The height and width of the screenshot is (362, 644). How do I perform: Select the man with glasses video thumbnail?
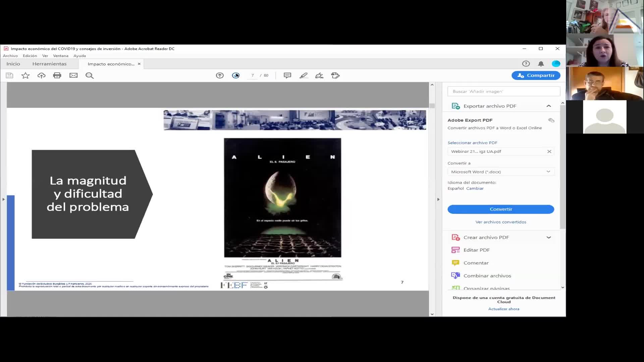point(605,83)
